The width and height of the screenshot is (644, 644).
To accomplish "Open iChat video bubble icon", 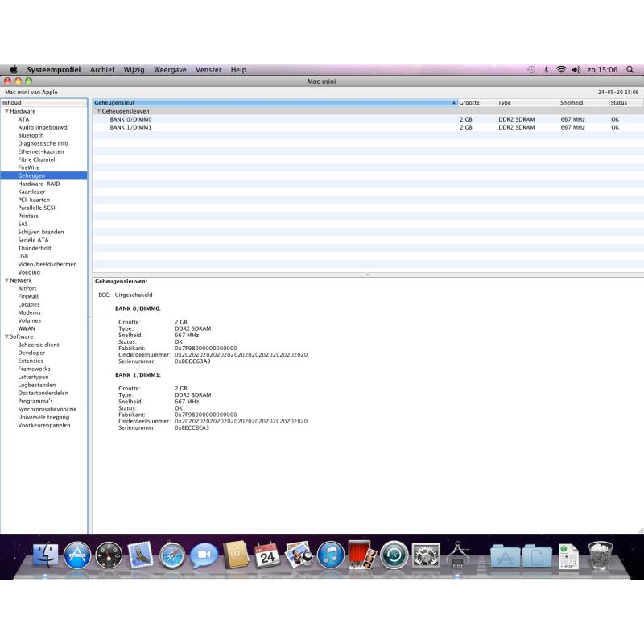I will [204, 555].
